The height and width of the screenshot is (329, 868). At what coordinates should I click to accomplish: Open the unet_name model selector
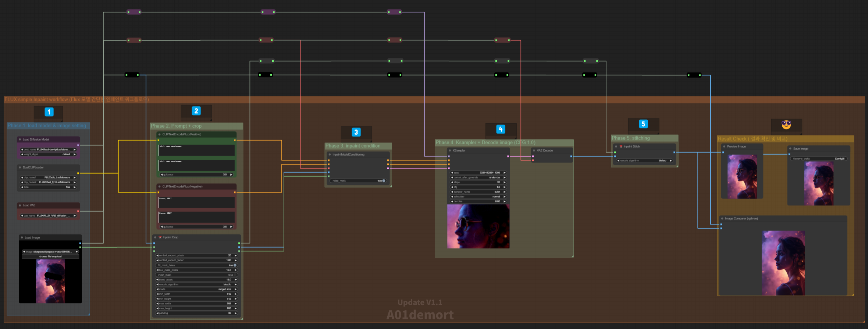point(48,150)
